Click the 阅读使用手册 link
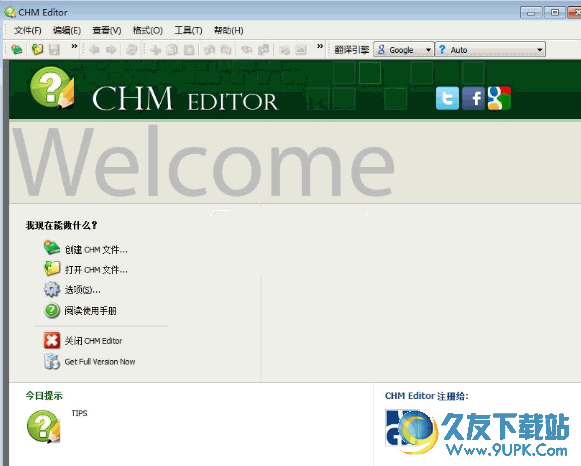This screenshot has height=466, width=581. pyautogui.click(x=90, y=310)
